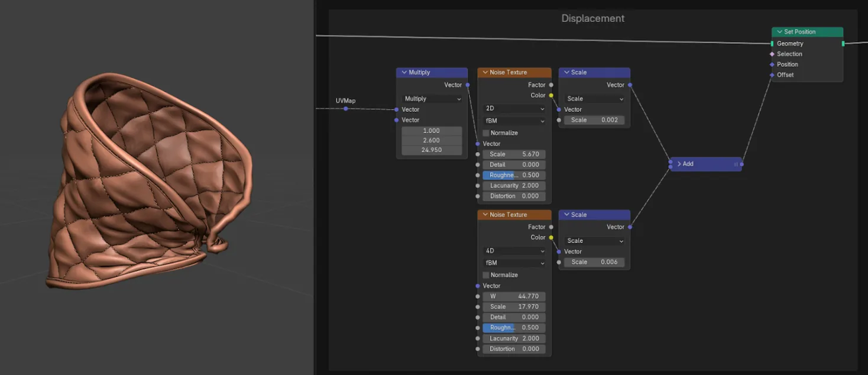This screenshot has width=868, height=375.
Task: Click bottom Scale node Vector input socket
Action: pos(559,251)
